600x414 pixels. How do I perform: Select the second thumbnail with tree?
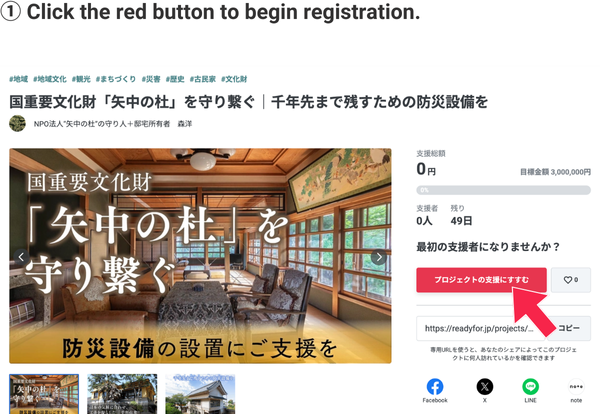click(122, 394)
